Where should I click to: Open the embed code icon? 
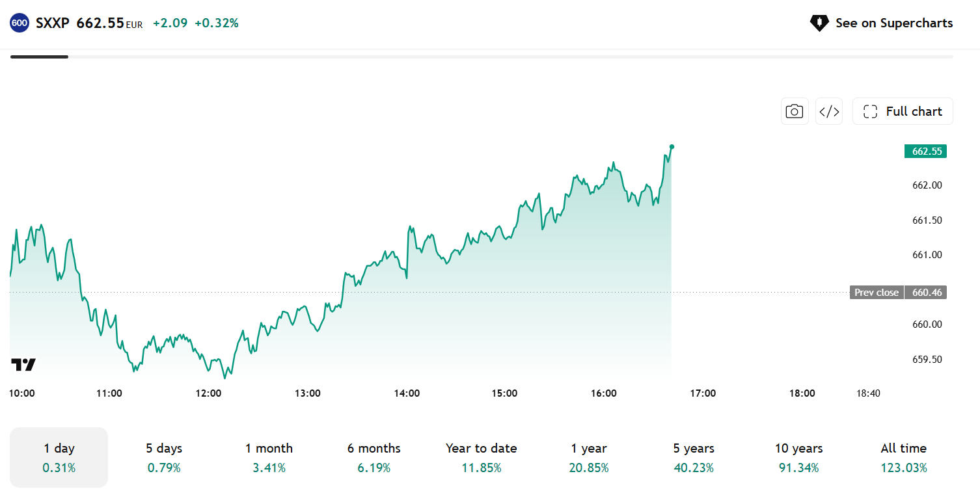click(x=829, y=111)
